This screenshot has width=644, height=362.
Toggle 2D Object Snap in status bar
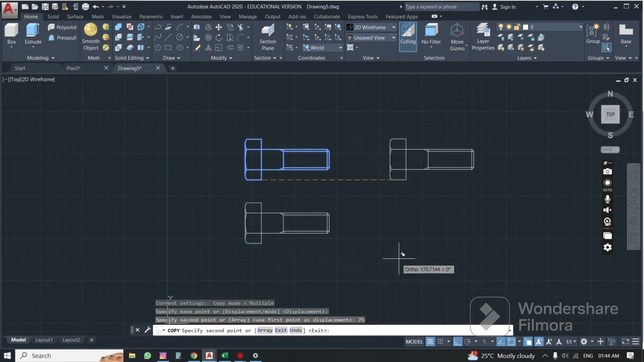tap(511, 341)
